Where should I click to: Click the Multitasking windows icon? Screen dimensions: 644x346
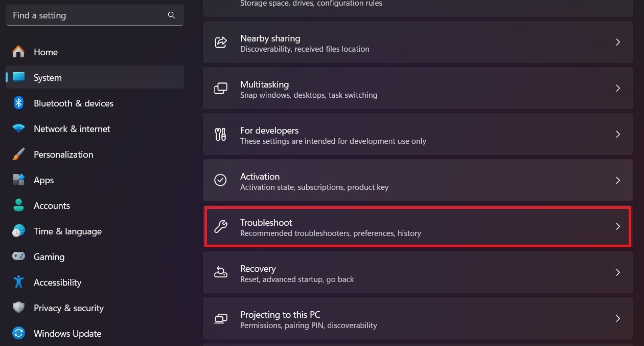point(221,88)
